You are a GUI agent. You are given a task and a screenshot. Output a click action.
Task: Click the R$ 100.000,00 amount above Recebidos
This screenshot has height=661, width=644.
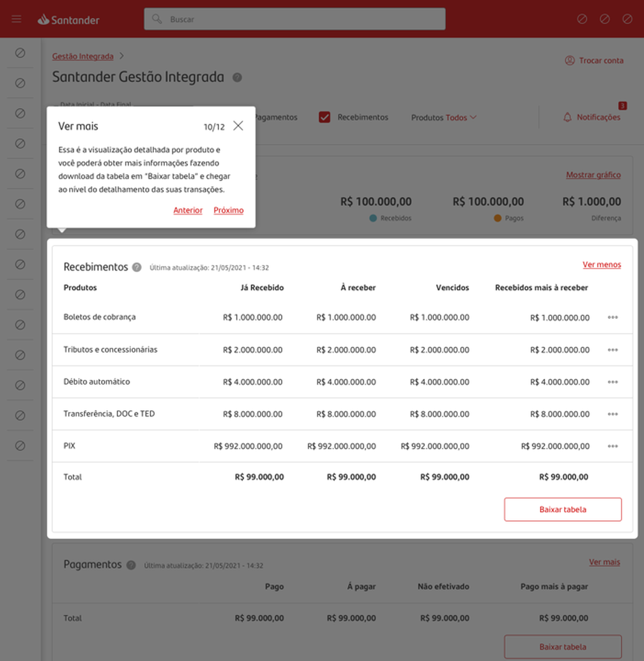point(376,202)
